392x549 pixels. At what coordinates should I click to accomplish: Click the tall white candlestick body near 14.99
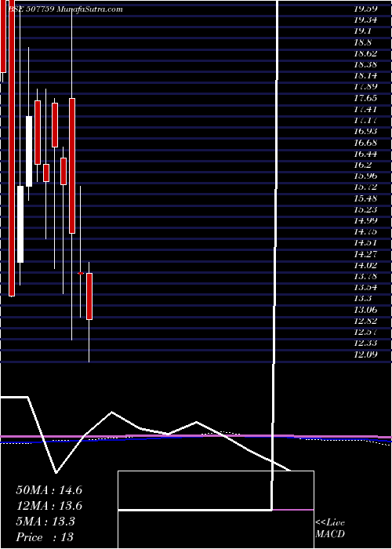[x=20, y=224]
